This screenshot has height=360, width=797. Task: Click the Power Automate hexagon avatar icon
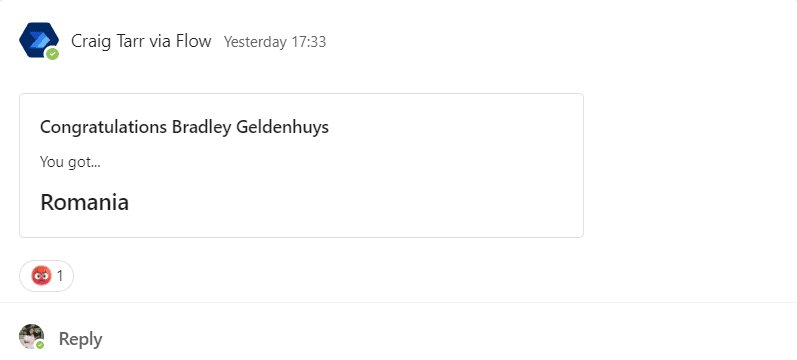39,40
